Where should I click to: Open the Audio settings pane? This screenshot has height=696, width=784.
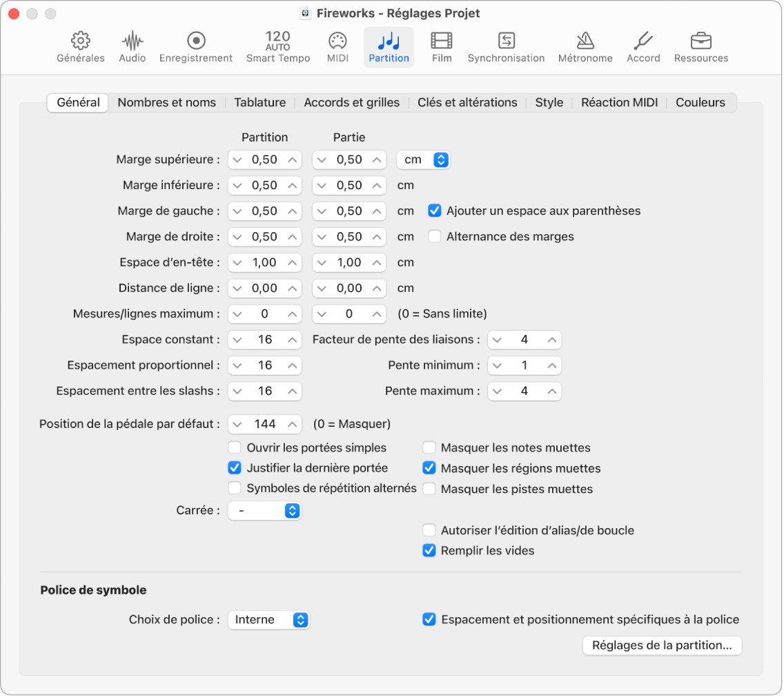tap(132, 47)
